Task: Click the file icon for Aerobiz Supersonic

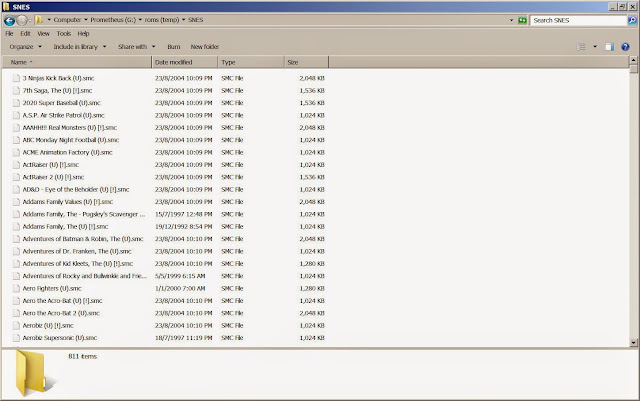Action: coord(16,338)
